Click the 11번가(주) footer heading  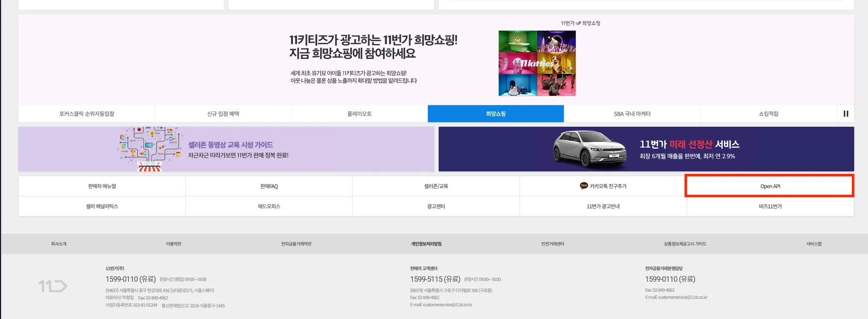click(x=115, y=269)
